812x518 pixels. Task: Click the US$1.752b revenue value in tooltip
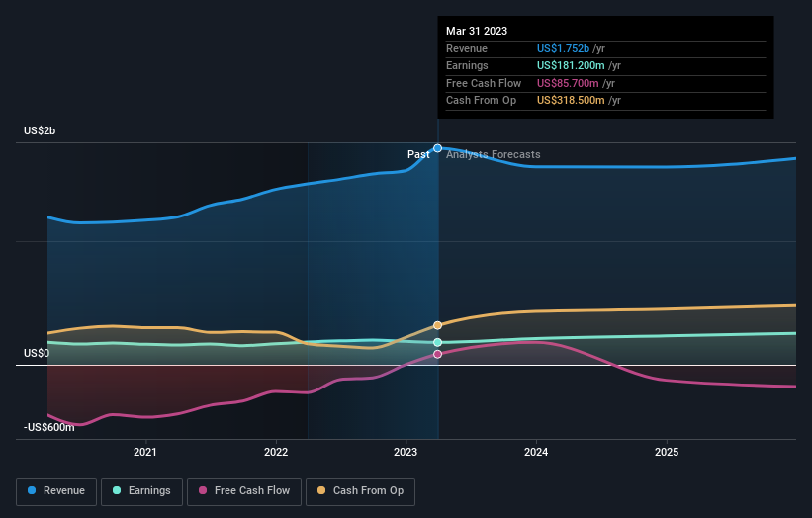(563, 48)
